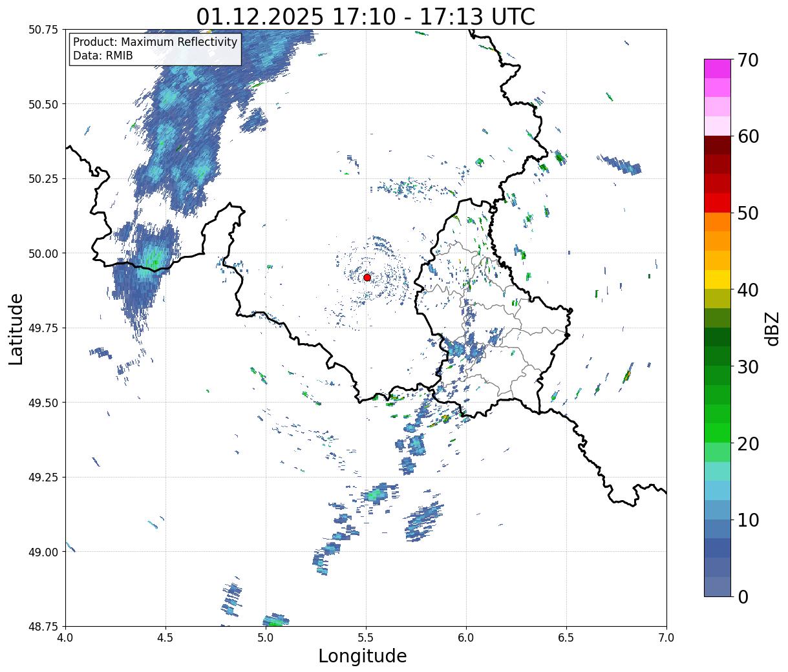The image size is (788, 672).
Task: Click the grey-blue colorbar segment at 0
Action: 718,586
